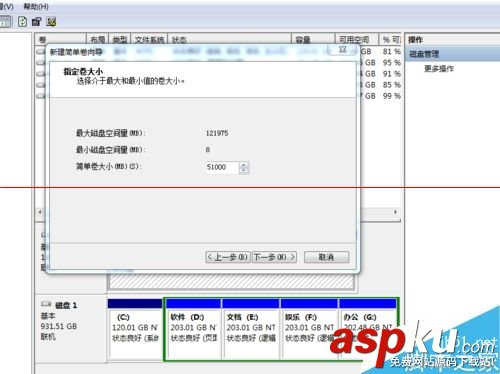Select the 软件 (D:) partition
Screen dimensions: 500x374
coord(193,329)
